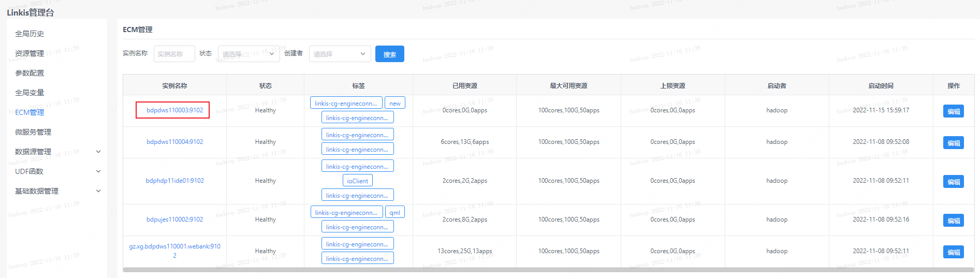This screenshot has width=980, height=278.
Task: Click the 'new' label tag
Action: coord(394,104)
